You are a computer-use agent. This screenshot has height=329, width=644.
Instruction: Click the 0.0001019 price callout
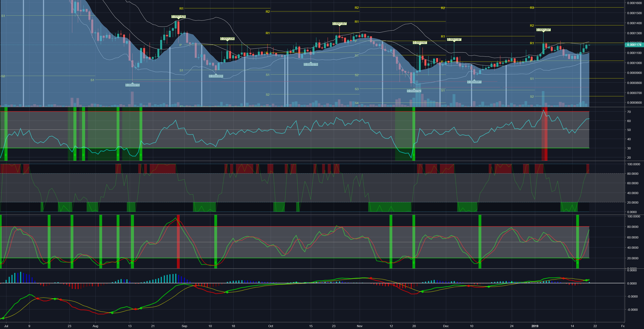click(311, 64)
